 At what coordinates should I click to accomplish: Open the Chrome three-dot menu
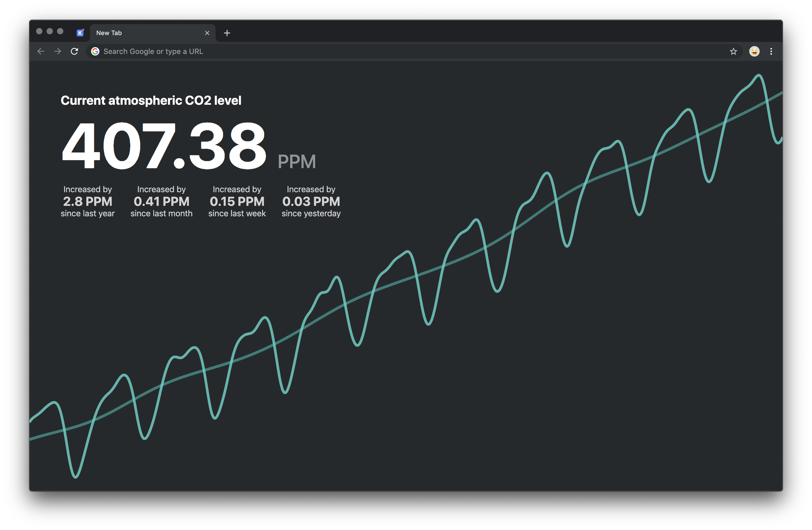[x=771, y=51]
